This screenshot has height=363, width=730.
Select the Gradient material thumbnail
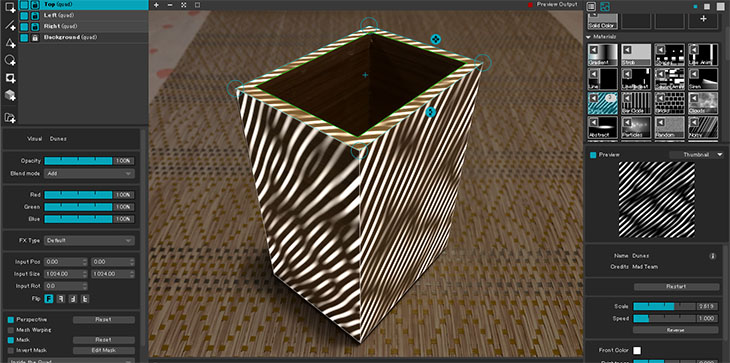click(603, 54)
